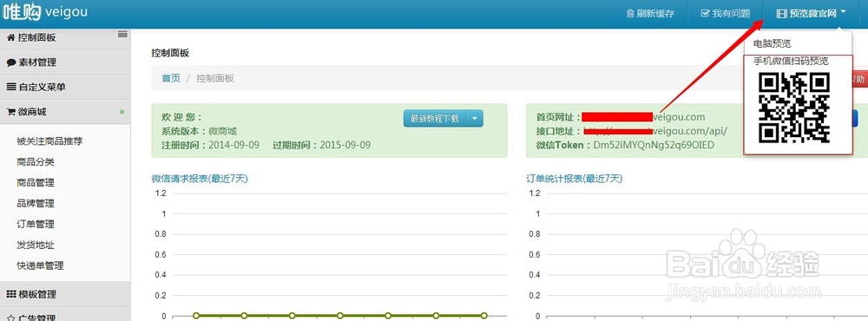Viewport: 868px width, 321px height.
Task: Open the 预览微官网 dropdown caret
Action: (x=843, y=12)
